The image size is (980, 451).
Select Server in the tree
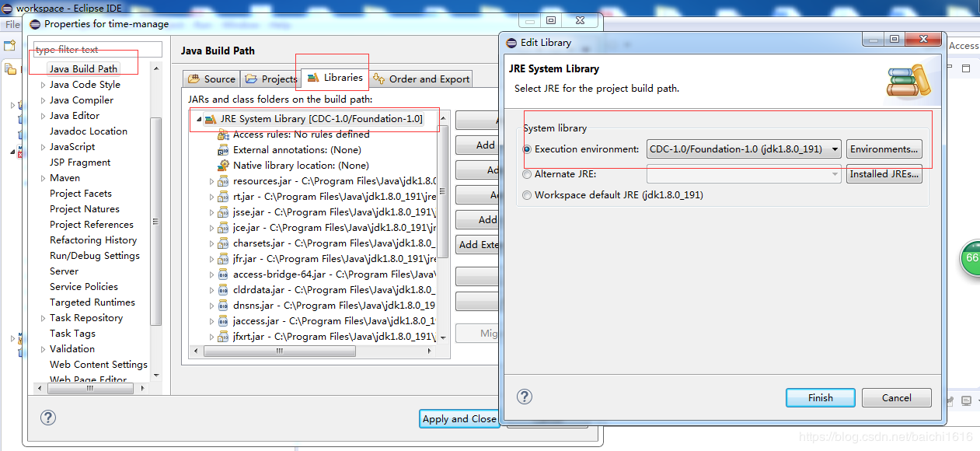tap(64, 271)
